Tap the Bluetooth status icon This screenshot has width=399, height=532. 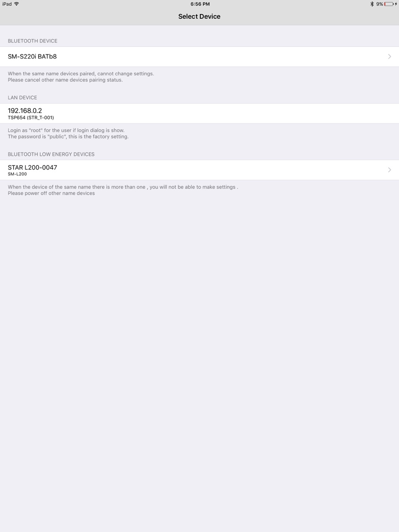(x=372, y=4)
